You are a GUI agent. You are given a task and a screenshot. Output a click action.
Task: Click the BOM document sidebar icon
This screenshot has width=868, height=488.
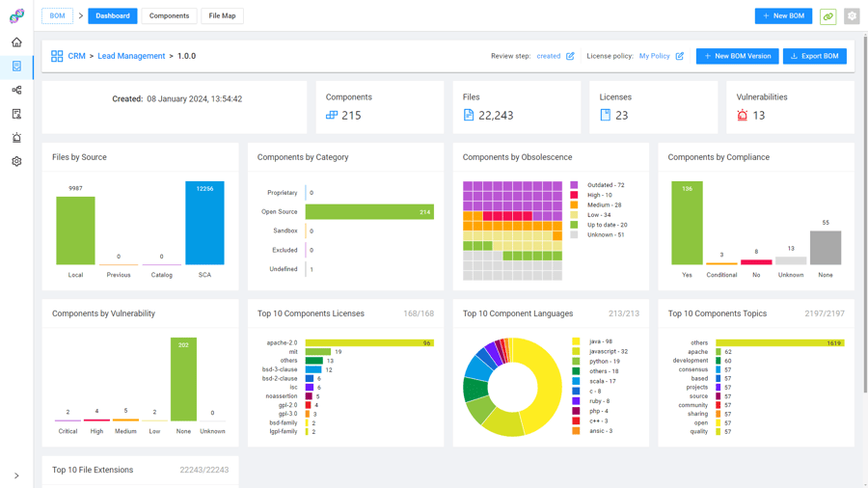click(x=16, y=67)
